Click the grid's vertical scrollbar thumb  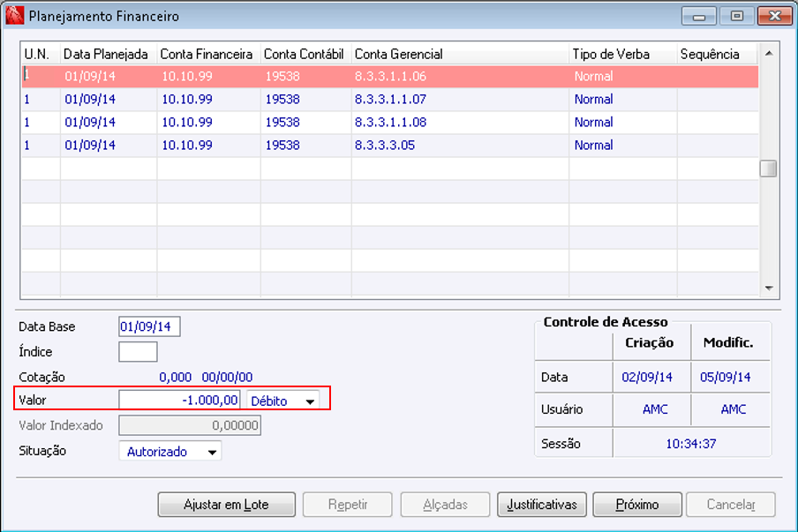pos(769,169)
